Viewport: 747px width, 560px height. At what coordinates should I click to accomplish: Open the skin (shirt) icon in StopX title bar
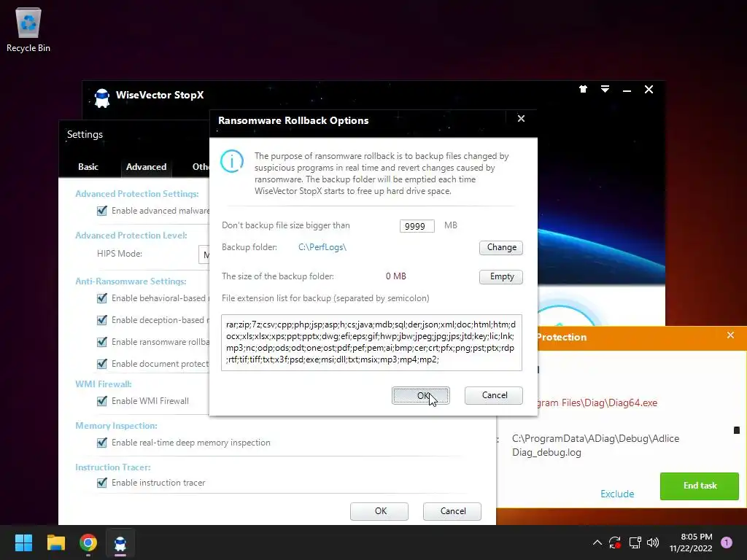[x=583, y=89]
